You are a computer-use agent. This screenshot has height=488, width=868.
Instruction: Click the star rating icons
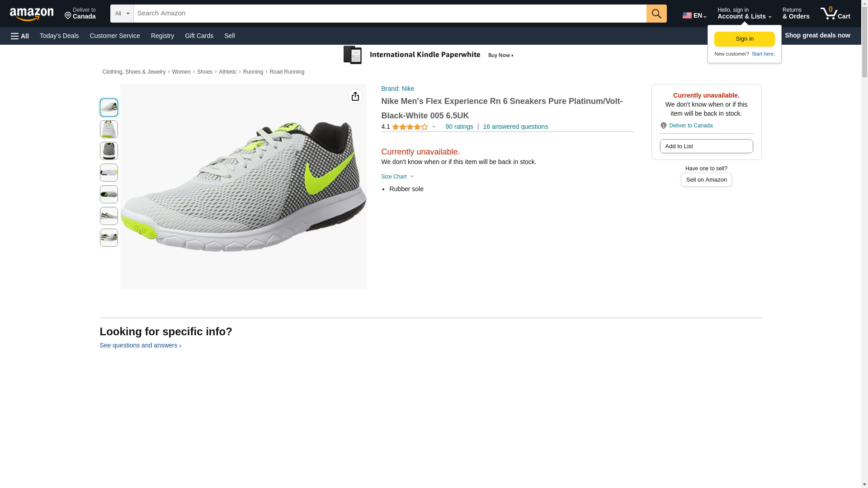(x=410, y=127)
